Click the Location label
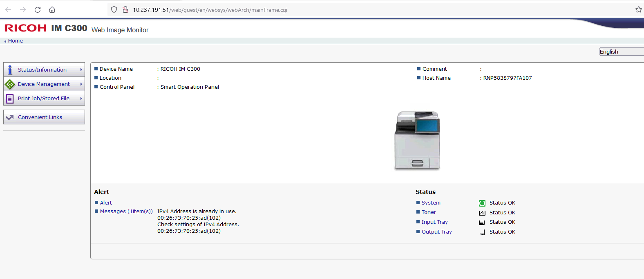The height and width of the screenshot is (279, 644). tap(110, 78)
